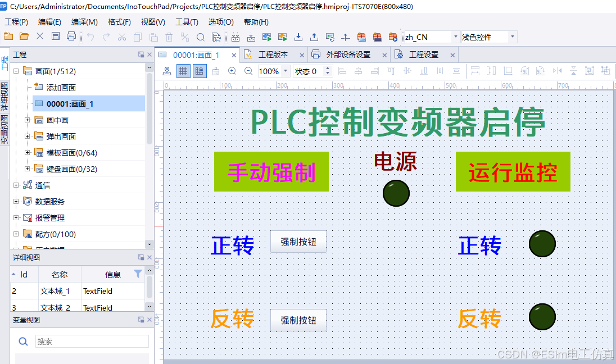616x364 pixels.
Task: Expand the 报警管理 tree node
Action: click(x=16, y=218)
